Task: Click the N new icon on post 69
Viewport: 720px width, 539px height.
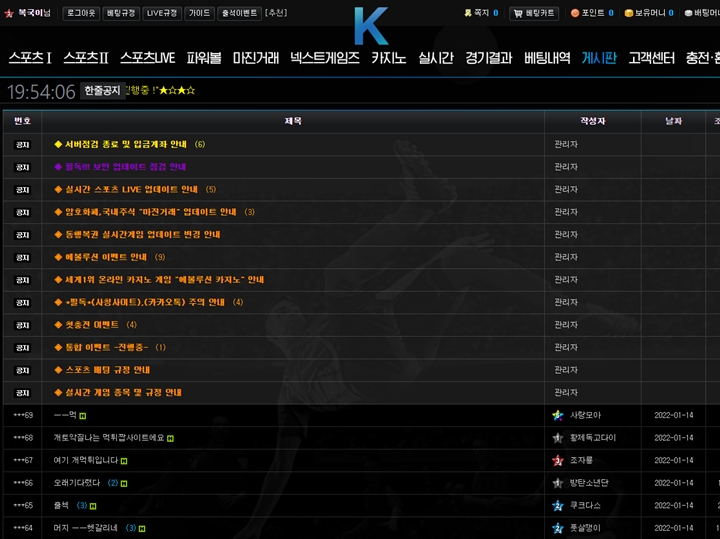Action: (x=83, y=416)
